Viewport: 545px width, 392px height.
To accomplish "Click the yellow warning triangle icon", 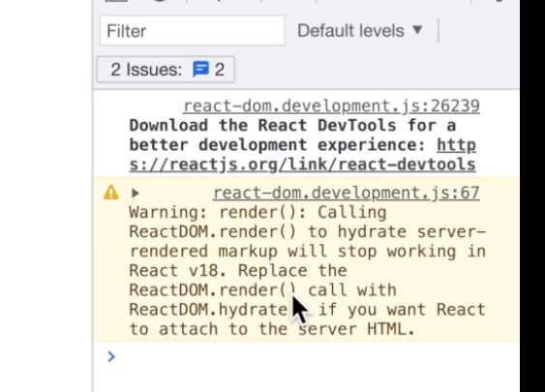I will [x=111, y=193].
